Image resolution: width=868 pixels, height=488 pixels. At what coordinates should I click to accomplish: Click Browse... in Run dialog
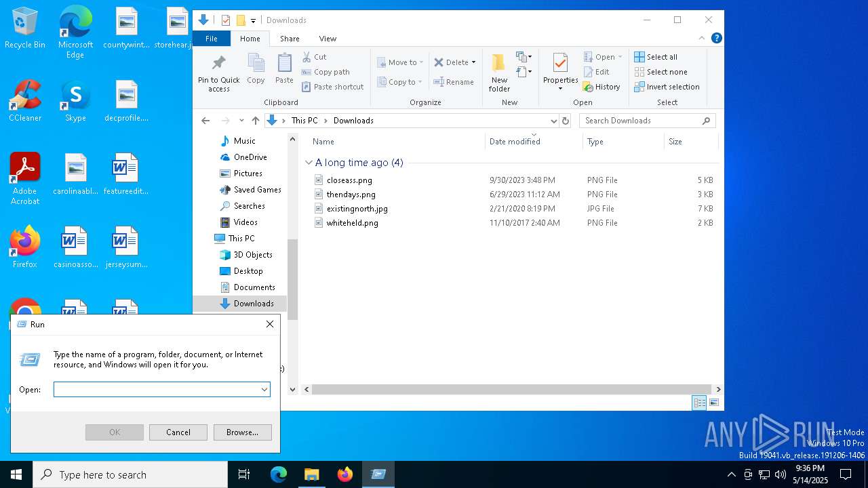pyautogui.click(x=242, y=432)
